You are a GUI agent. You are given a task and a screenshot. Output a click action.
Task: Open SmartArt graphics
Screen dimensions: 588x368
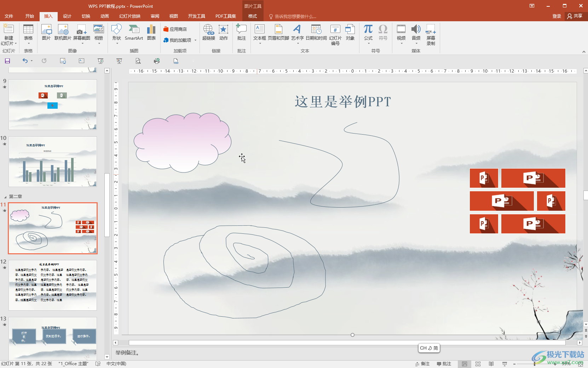pyautogui.click(x=134, y=32)
